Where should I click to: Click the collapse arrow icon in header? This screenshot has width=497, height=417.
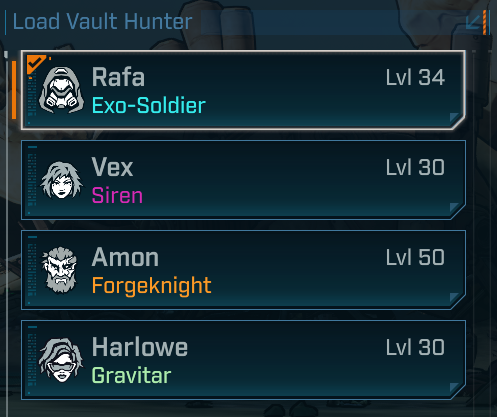point(474,22)
